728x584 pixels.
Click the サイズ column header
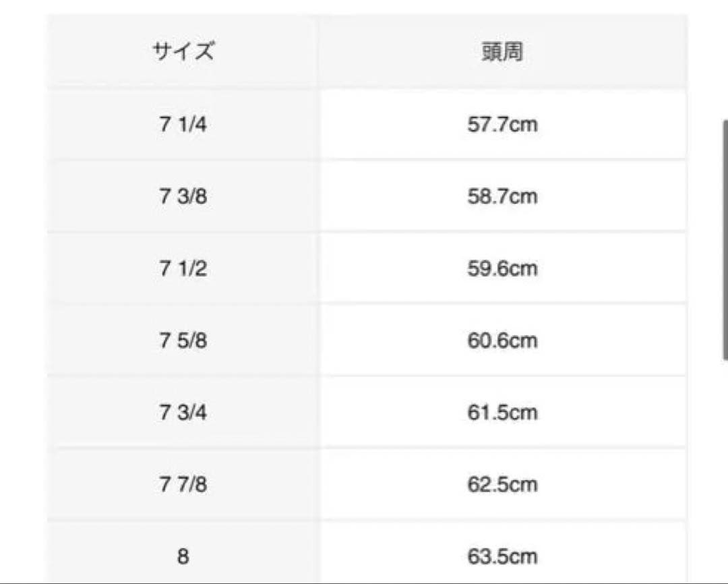tap(183, 52)
